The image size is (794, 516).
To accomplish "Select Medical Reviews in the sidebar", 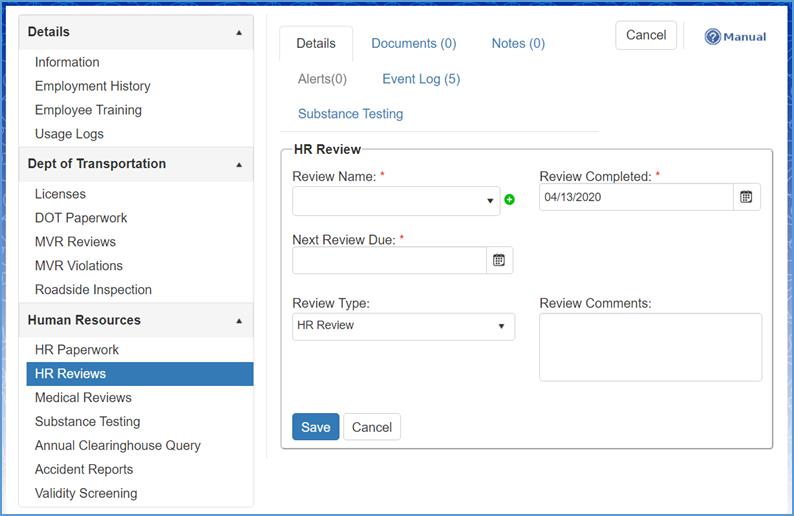I will (83, 398).
